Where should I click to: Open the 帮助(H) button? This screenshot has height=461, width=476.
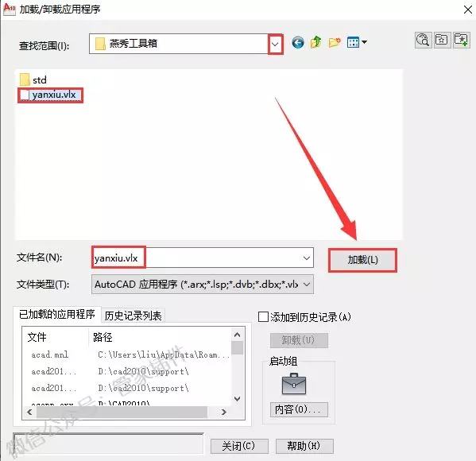(x=304, y=446)
